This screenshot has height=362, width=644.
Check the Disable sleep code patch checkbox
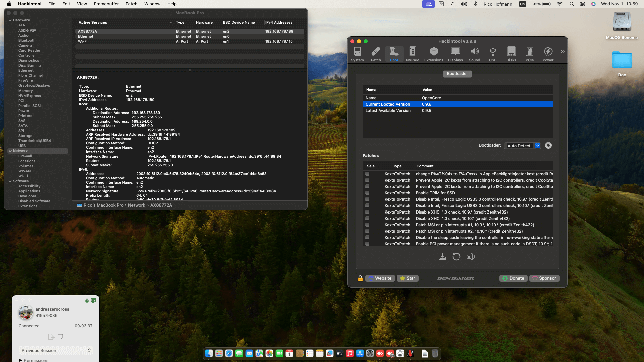[367, 237]
